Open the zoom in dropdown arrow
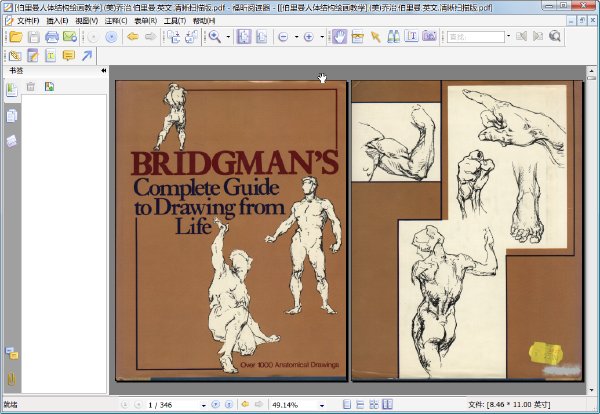Image resolution: width=600 pixels, height=414 pixels. 322,37
